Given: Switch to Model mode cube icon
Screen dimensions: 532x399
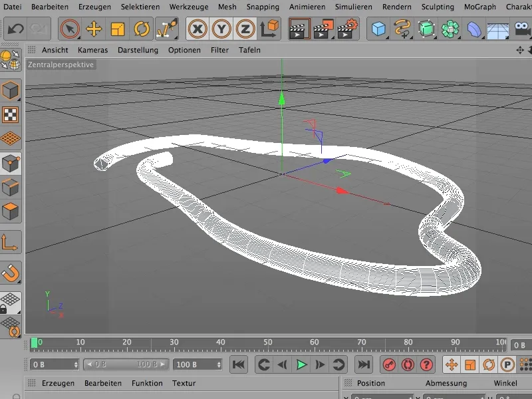Looking at the screenshot, I should (x=11, y=90).
